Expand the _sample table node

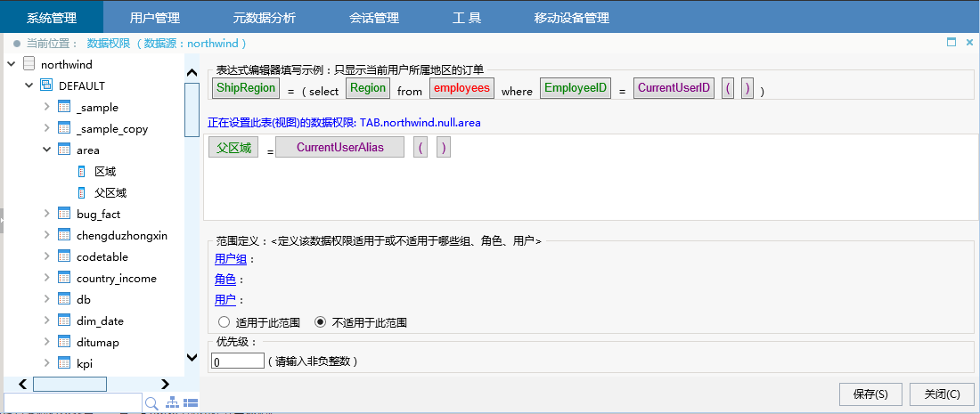46,108
